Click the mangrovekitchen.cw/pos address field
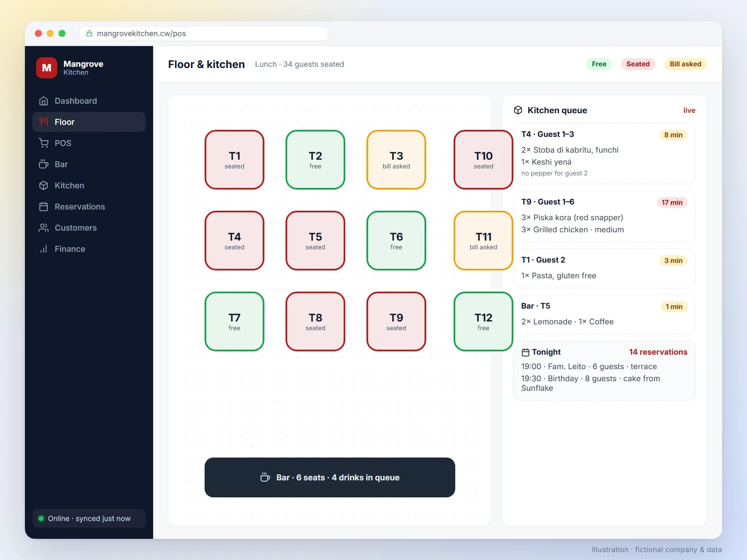The height and width of the screenshot is (560, 747). tap(204, 34)
